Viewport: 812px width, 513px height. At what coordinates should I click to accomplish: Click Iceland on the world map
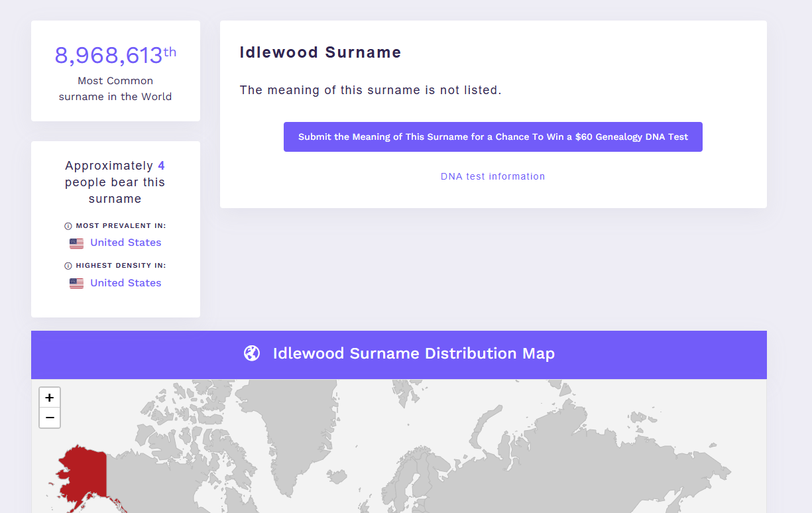point(337,477)
